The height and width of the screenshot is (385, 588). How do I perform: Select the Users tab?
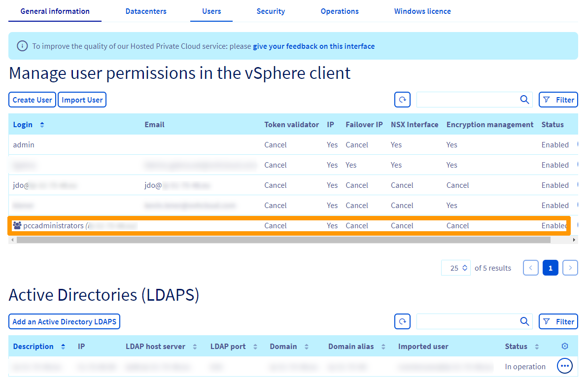tap(211, 11)
